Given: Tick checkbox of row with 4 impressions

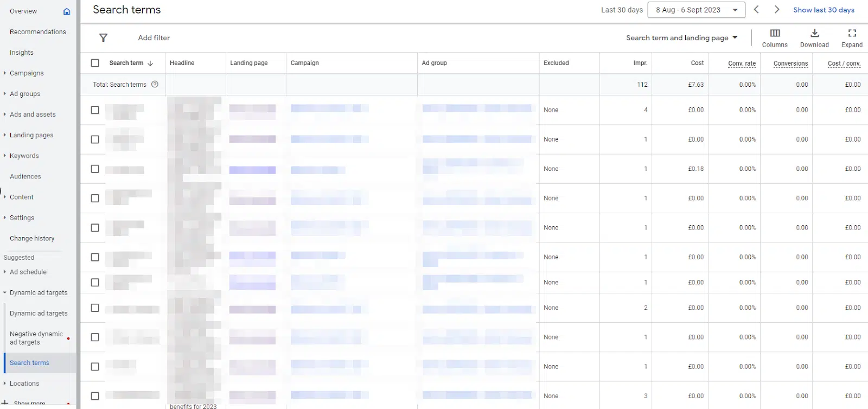Looking at the screenshot, I should tap(95, 110).
